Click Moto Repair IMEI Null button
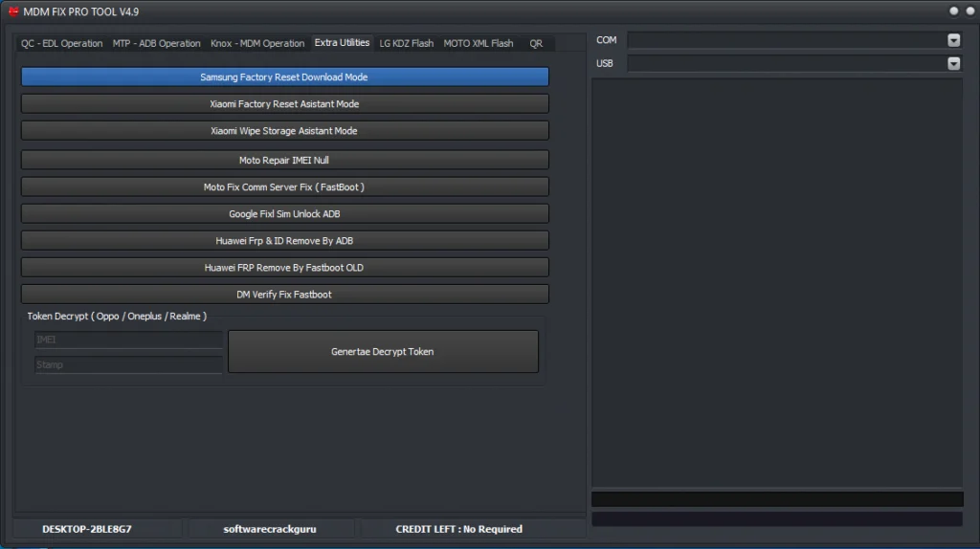This screenshot has height=549, width=980. [x=284, y=161]
